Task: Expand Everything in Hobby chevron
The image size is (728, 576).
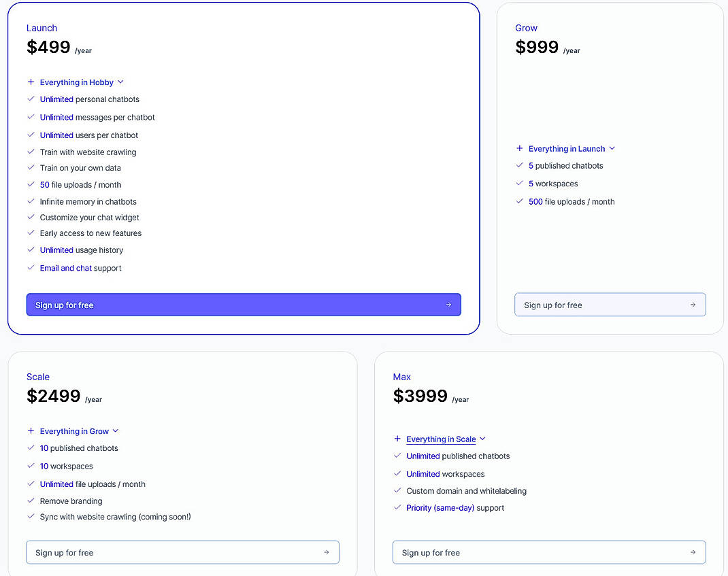Action: coord(120,82)
